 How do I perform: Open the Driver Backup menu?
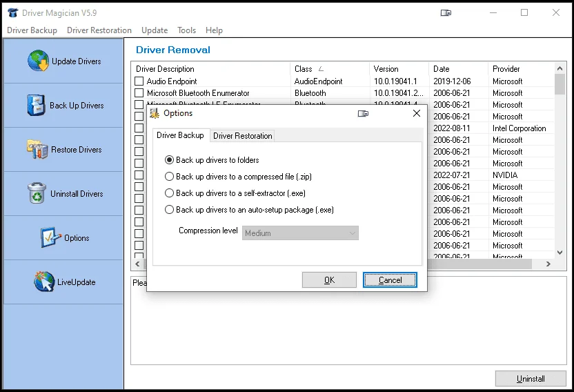32,30
